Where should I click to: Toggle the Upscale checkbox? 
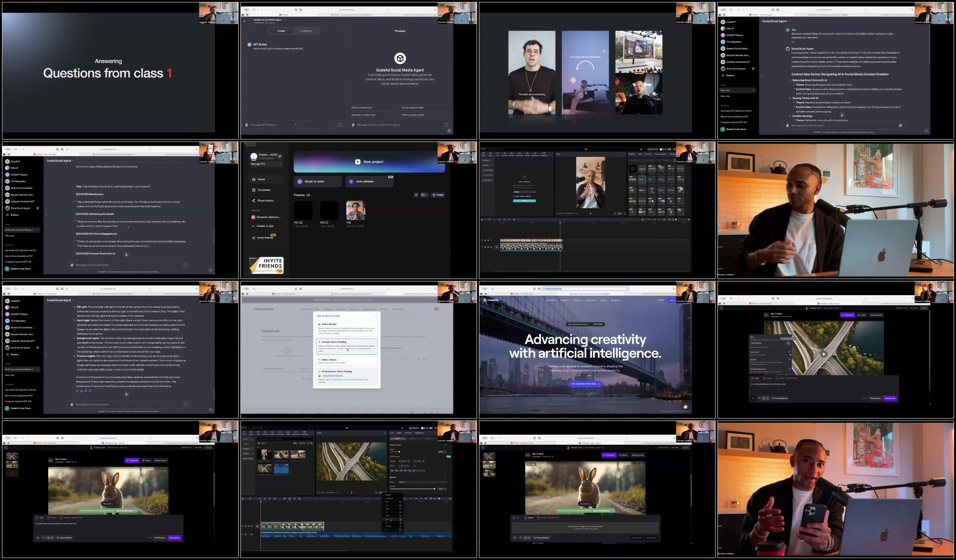[789, 359]
